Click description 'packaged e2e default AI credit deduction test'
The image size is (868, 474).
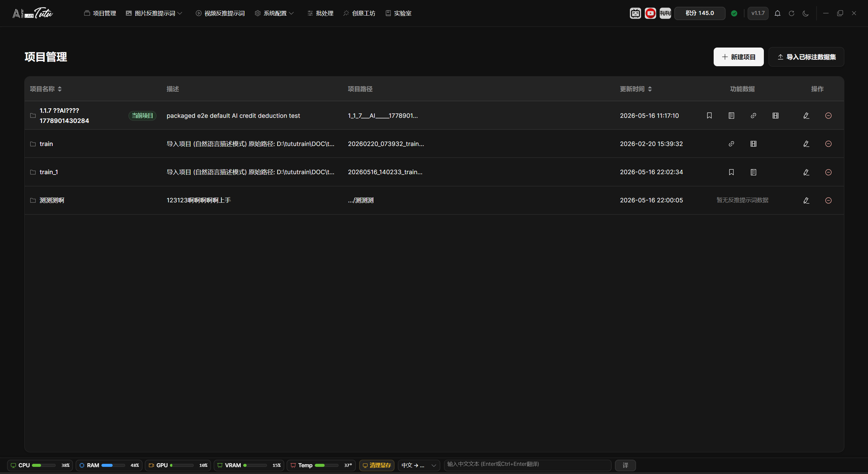(233, 115)
